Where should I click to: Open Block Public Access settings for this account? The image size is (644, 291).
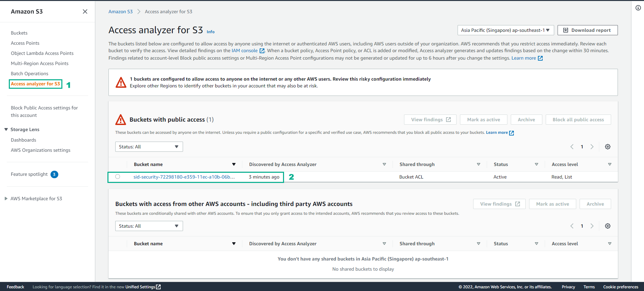44,111
